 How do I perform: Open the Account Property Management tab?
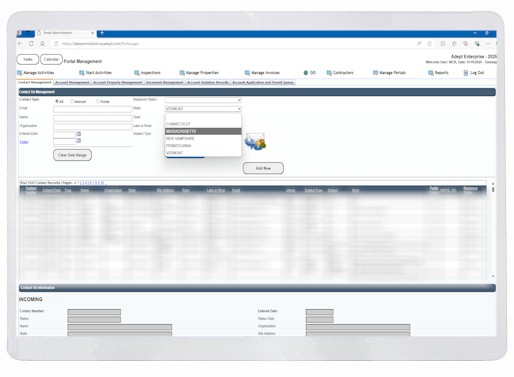coord(117,82)
